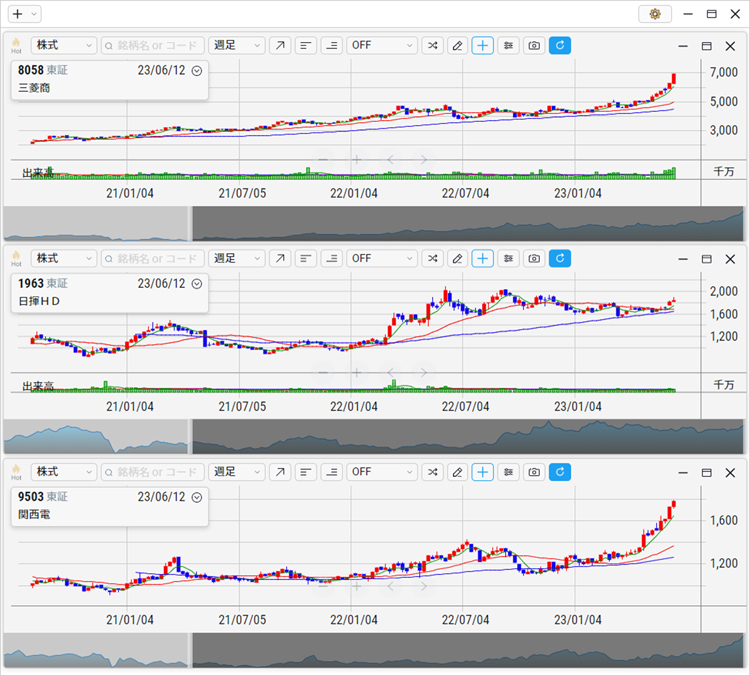The height and width of the screenshot is (675, 750).
Task: Open the OFF dropdown in the middle chart
Action: [382, 258]
